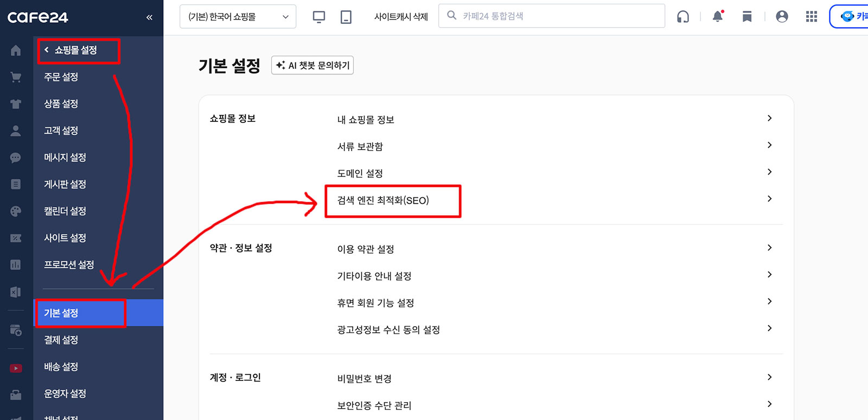
Task: Open the store settings icon with gear
Action: [x=16, y=329]
